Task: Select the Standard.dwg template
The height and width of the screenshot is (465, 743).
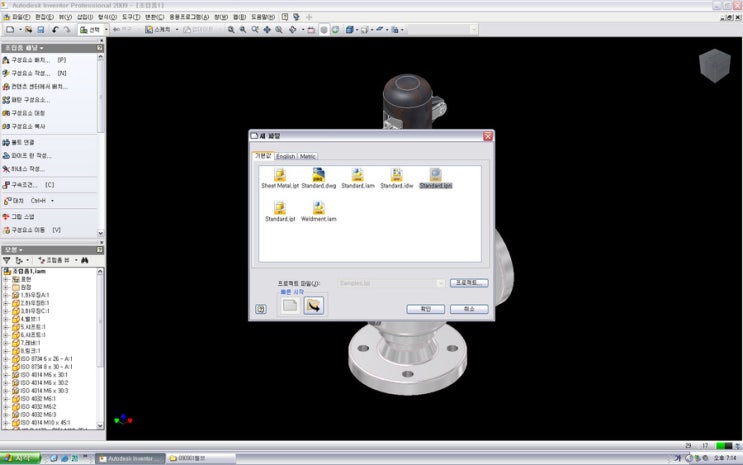Action: 319,179
